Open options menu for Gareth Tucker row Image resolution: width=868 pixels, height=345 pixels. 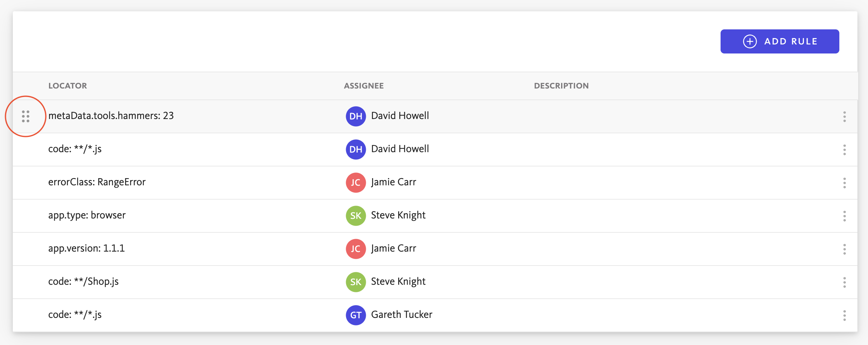[845, 316]
